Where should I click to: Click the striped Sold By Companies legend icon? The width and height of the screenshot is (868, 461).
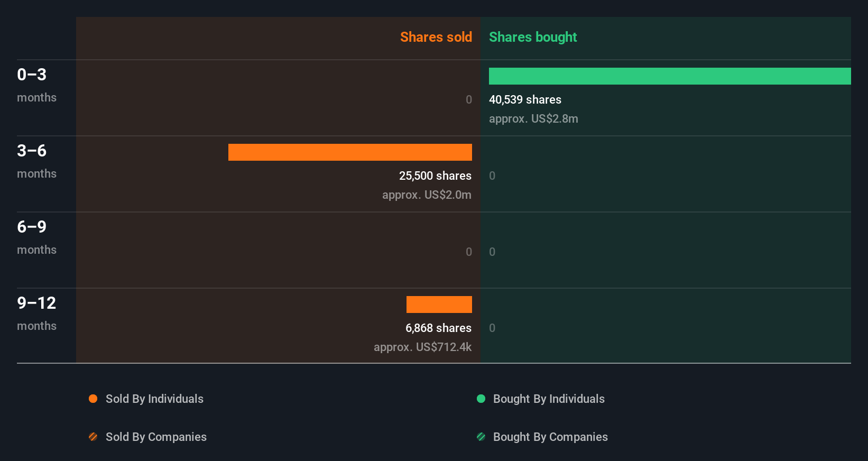pyautogui.click(x=93, y=437)
